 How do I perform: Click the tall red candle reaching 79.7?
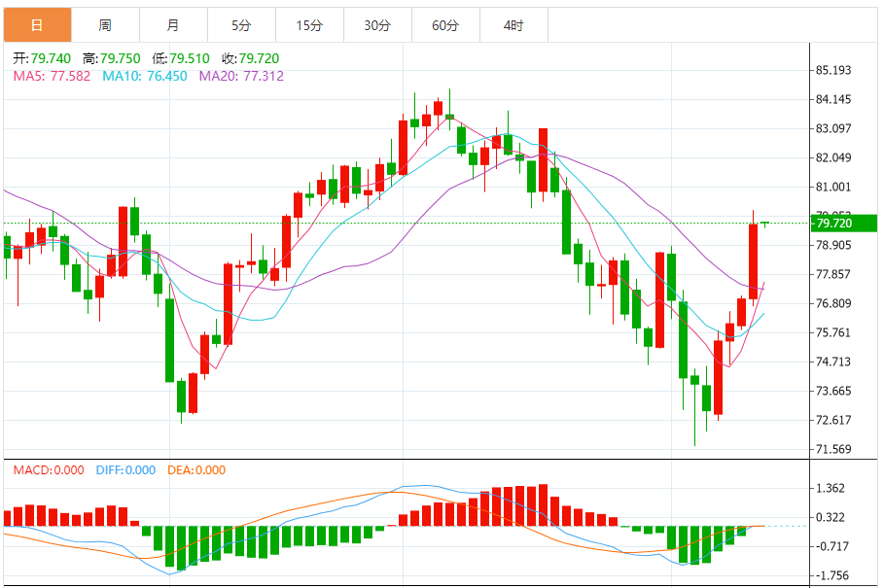[x=754, y=260]
